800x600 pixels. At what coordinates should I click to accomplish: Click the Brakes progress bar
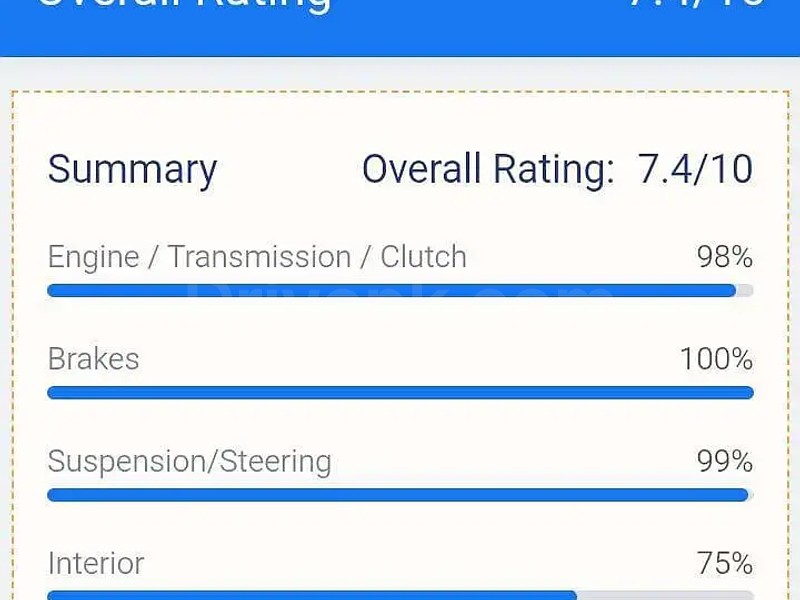pos(400,393)
